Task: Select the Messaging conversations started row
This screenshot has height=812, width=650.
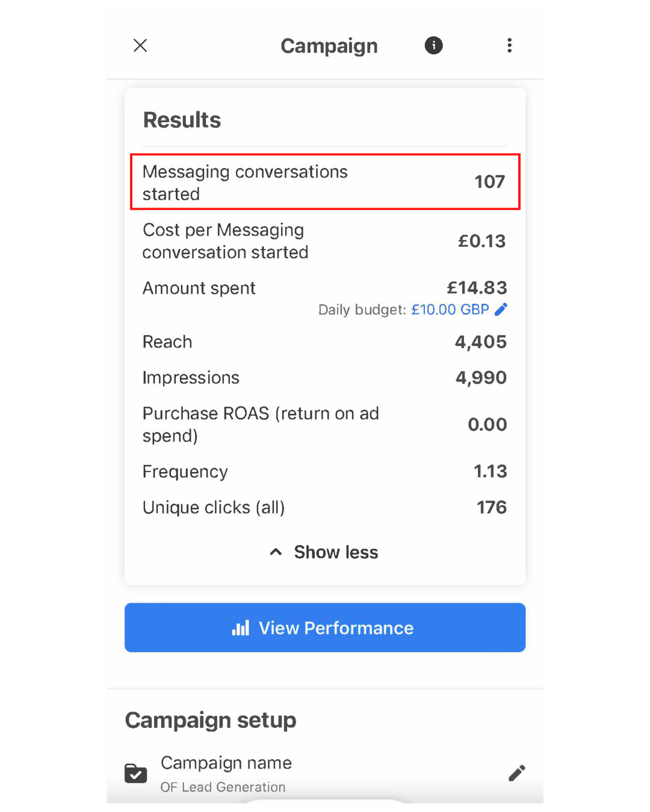Action: click(x=325, y=182)
